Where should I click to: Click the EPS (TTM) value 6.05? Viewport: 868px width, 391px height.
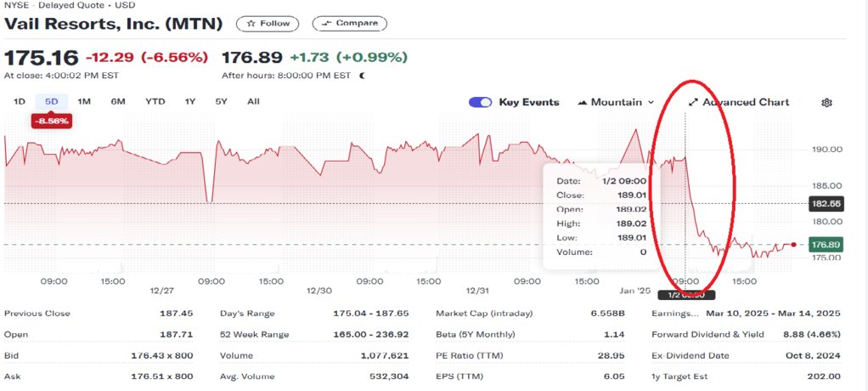615,377
